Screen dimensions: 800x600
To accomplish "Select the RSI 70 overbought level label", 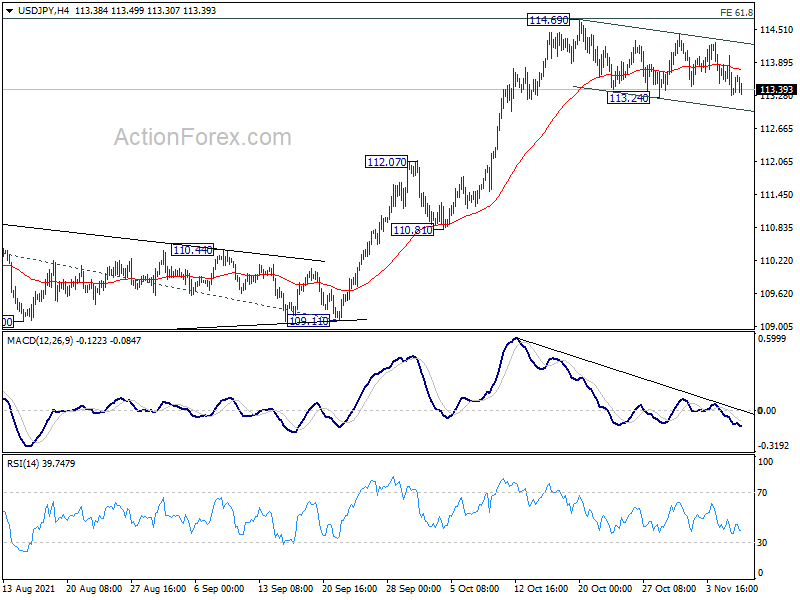I will click(x=762, y=492).
